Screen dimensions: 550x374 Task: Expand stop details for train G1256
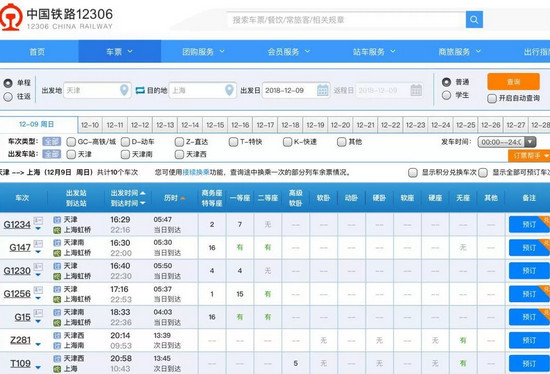point(38,298)
